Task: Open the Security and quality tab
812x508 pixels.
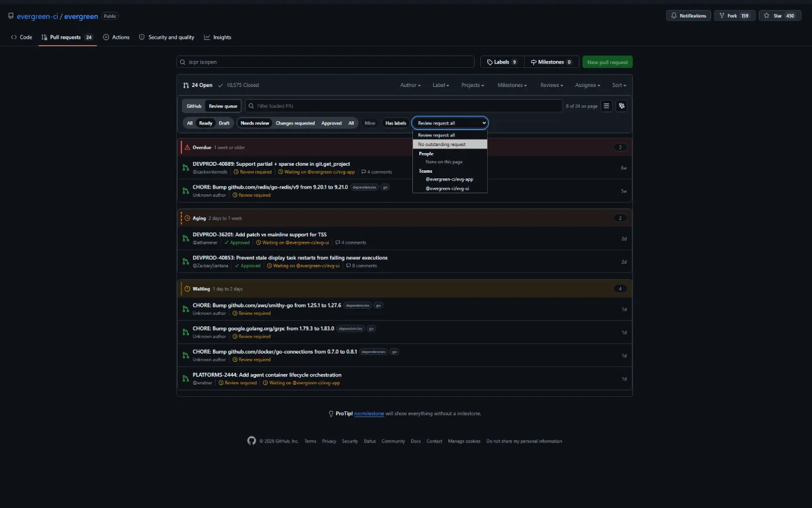Action: (x=166, y=37)
